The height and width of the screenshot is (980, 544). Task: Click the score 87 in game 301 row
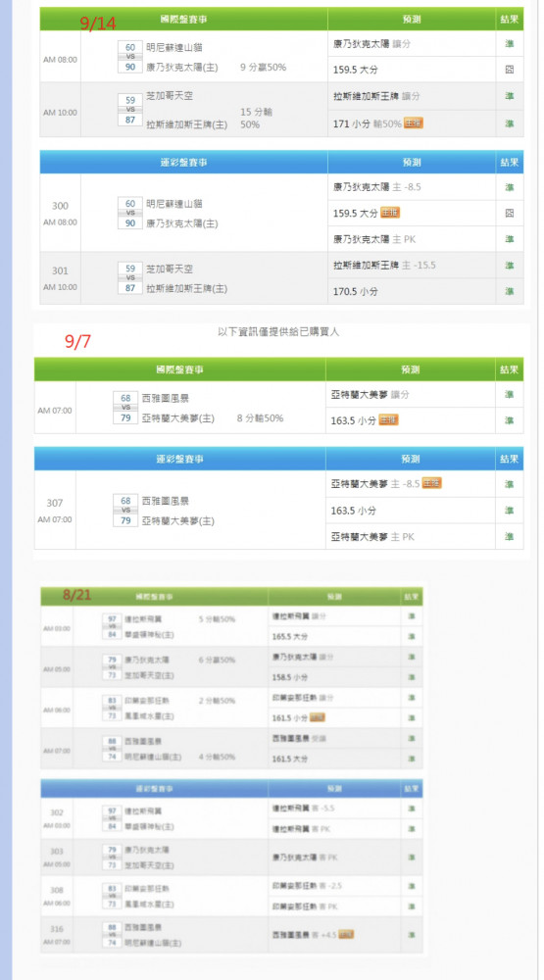click(x=130, y=289)
